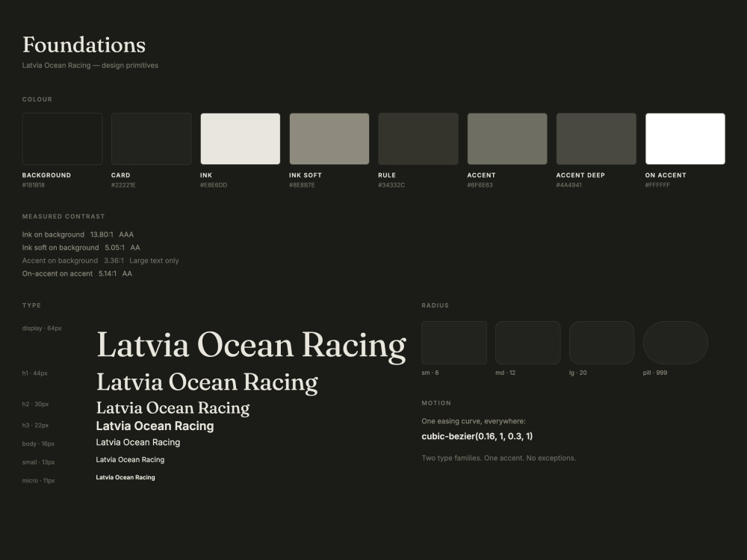The image size is (747, 560).
Task: Click the 'pill · 999' caption
Action: [655, 373]
